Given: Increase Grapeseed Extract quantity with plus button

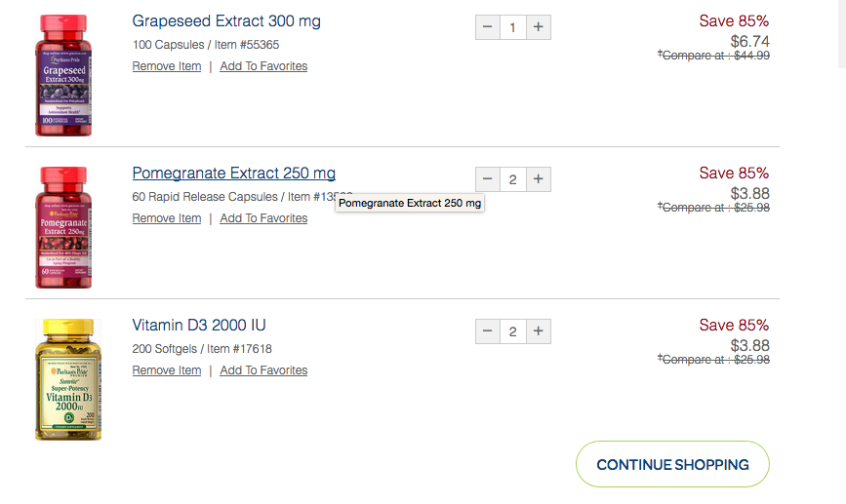Looking at the screenshot, I should pyautogui.click(x=539, y=27).
